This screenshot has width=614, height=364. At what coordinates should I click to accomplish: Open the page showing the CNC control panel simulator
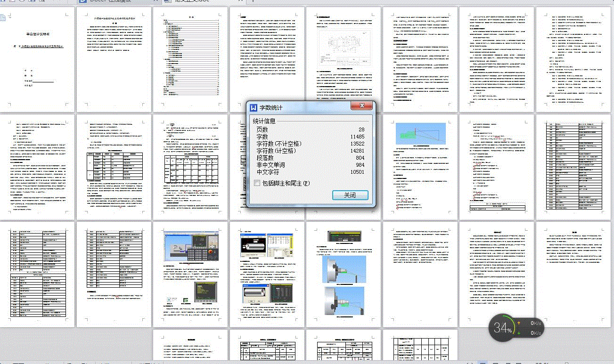tap(190, 275)
